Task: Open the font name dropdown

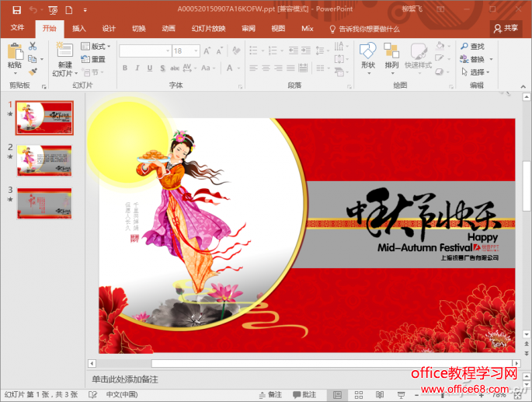Action: pos(168,51)
